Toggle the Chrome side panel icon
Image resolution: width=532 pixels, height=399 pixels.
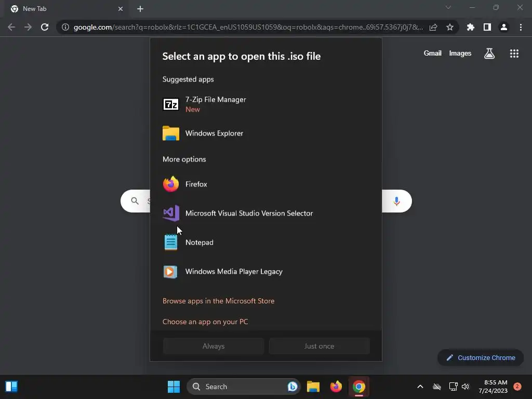pos(487,27)
